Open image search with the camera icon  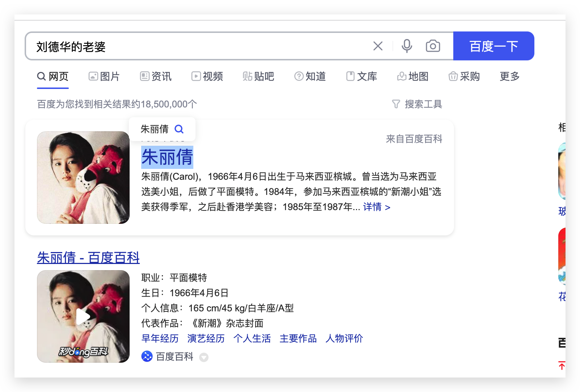point(433,46)
